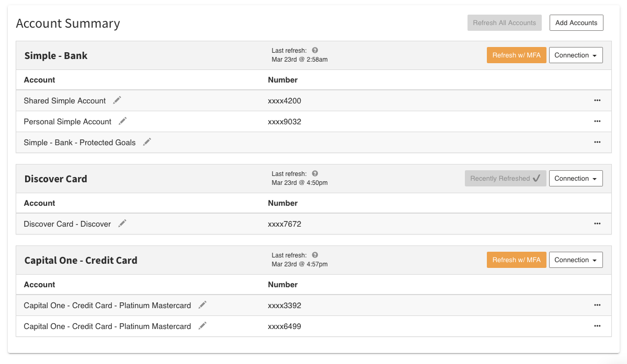This screenshot has width=627, height=364.
Task: Click Mar 23rd @ 2:58am refresh time
Action: [x=300, y=60]
